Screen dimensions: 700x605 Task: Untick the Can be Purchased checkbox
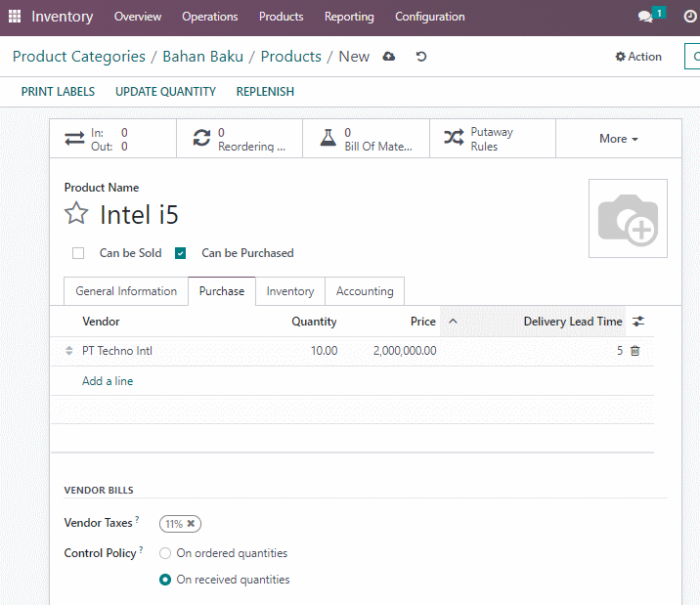[x=180, y=253]
